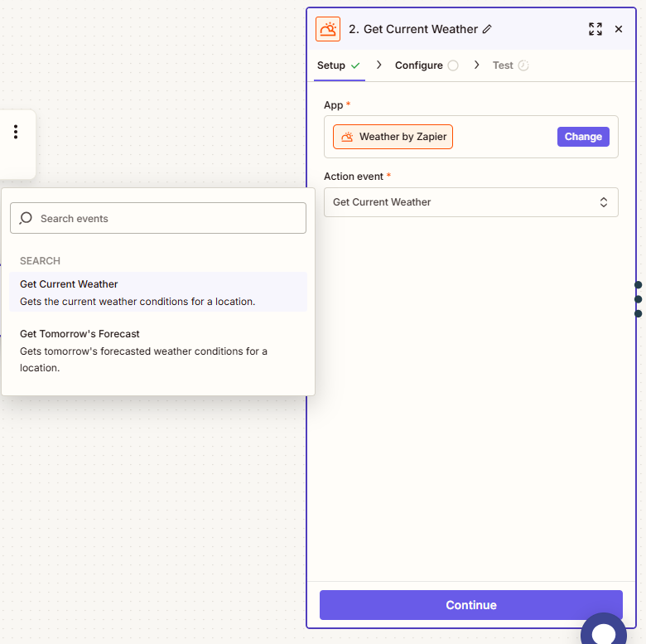
Task: Click the status icon beside Test
Action: point(523,65)
